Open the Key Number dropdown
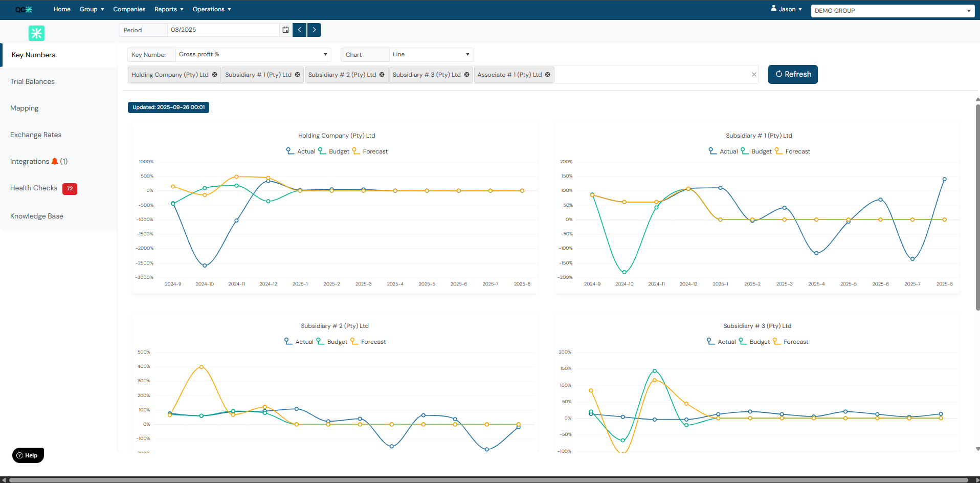 (253, 55)
